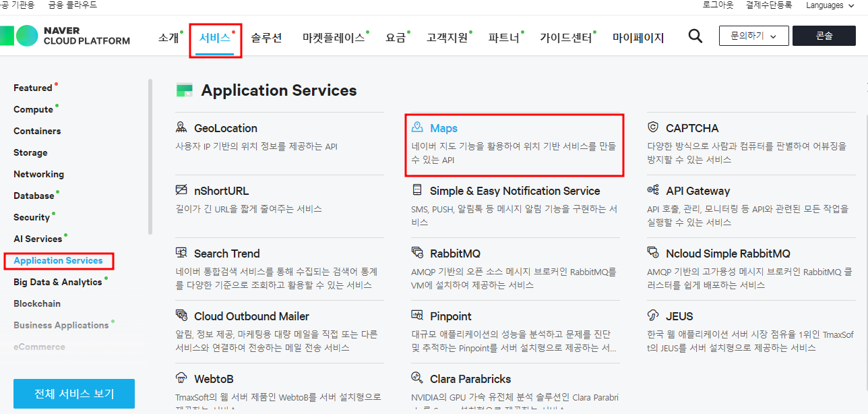Viewport: 868px width, 414px height.
Task: Open the 마이페이지 menu
Action: (638, 38)
